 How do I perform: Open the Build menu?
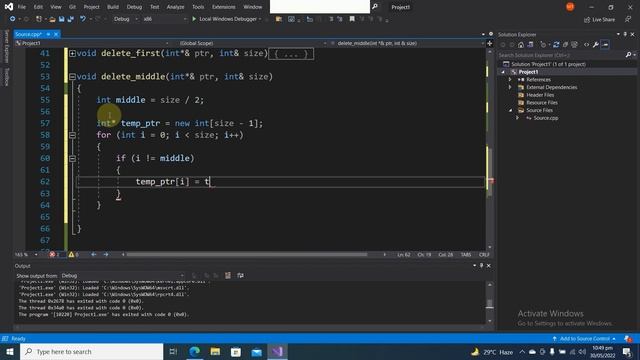(113, 7)
